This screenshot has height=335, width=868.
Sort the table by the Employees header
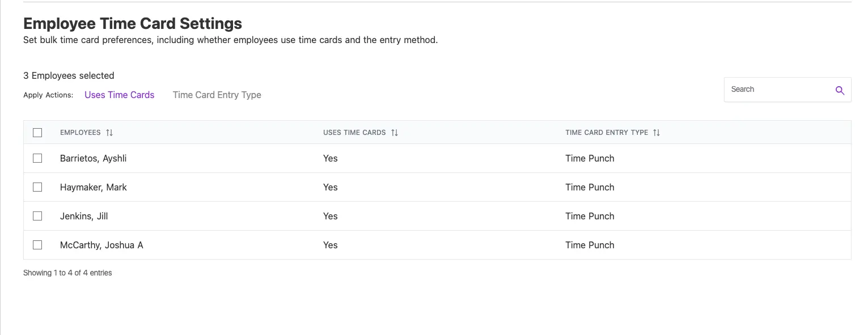tap(81, 132)
